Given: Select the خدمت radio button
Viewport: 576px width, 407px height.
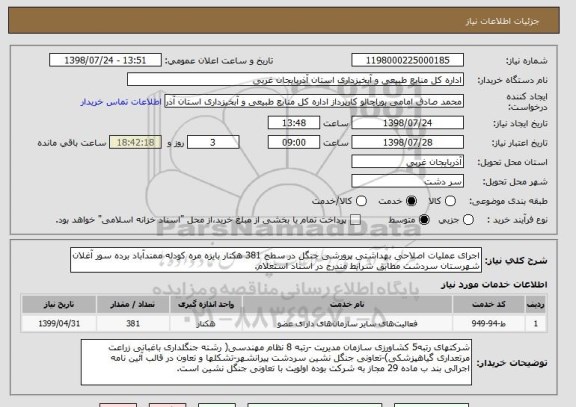Looking at the screenshot, I should 411,201.
